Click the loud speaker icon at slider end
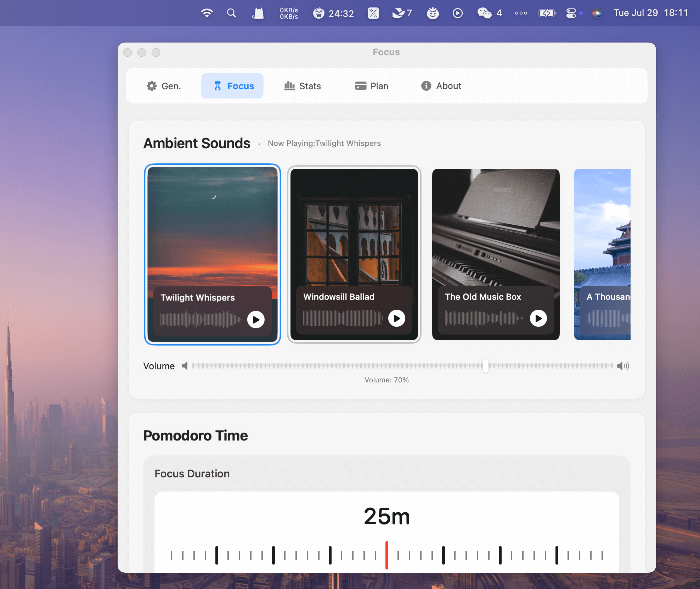 622,366
